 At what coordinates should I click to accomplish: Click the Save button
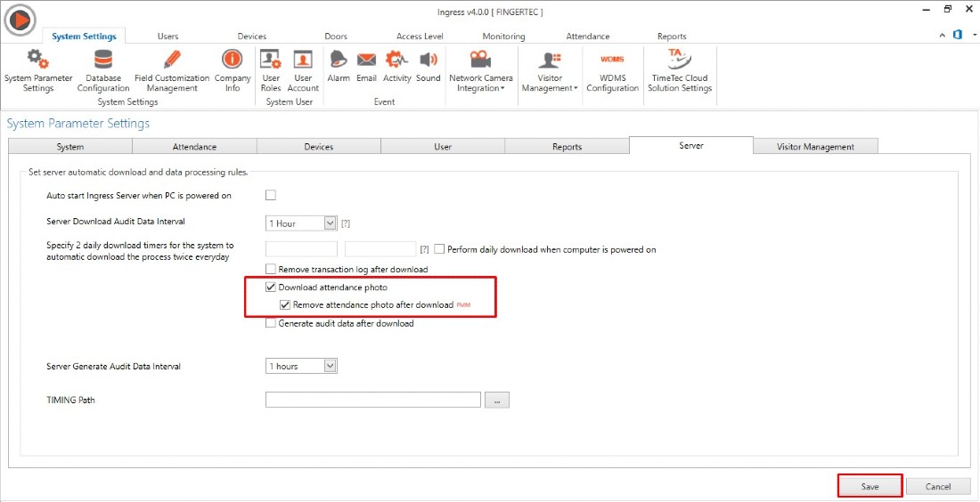click(x=870, y=486)
